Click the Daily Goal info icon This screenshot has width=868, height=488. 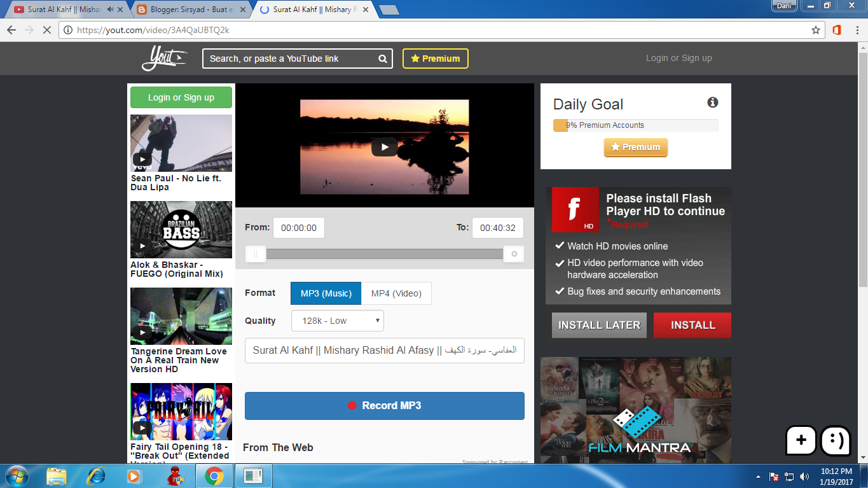(x=713, y=102)
